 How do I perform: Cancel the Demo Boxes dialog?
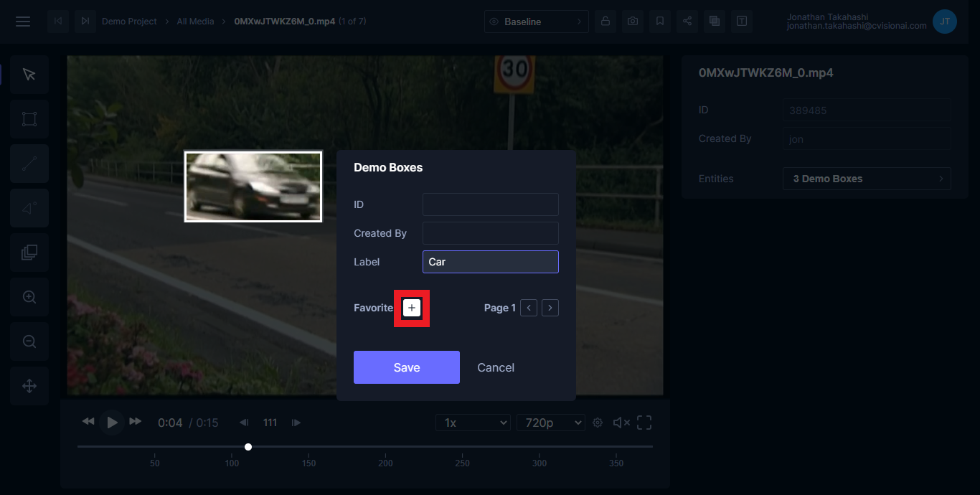tap(496, 367)
